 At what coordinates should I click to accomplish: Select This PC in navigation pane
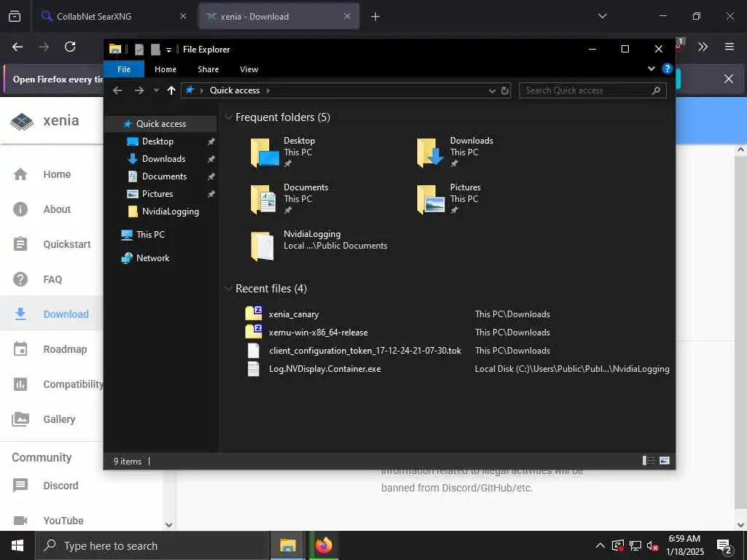pyautogui.click(x=150, y=234)
